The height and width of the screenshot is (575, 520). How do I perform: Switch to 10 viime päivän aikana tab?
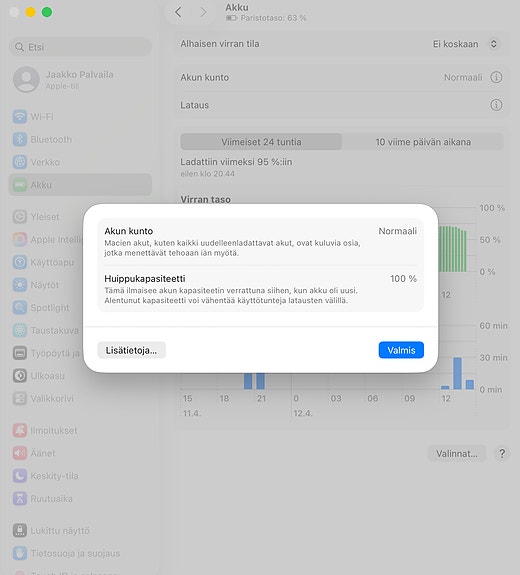[x=423, y=142]
